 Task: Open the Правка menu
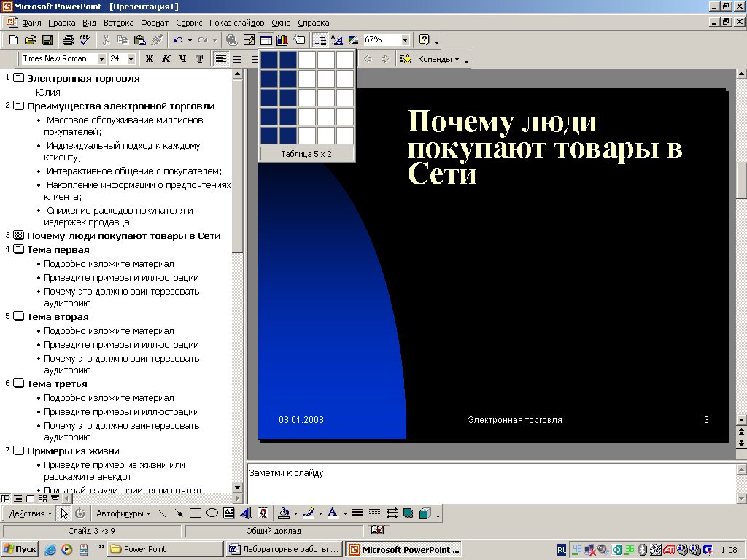tap(62, 23)
